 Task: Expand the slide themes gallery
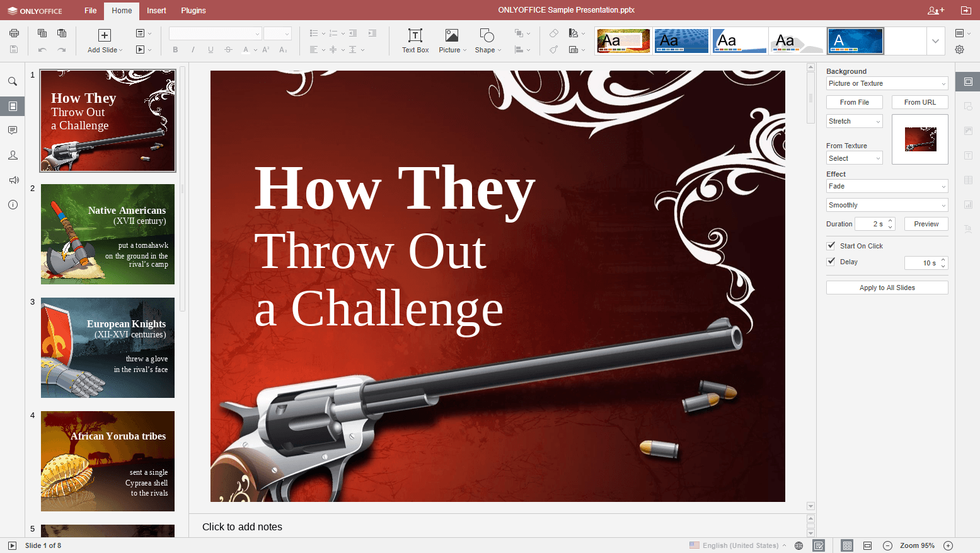coord(935,41)
